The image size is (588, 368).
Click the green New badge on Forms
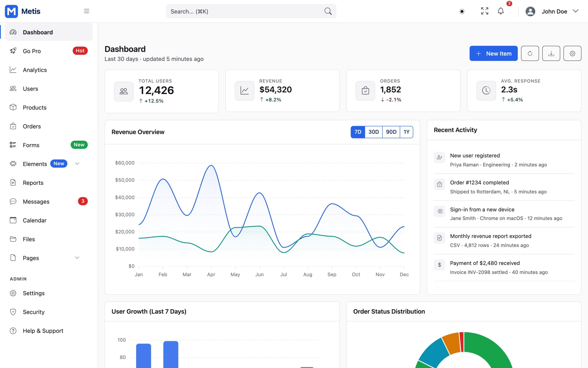click(x=79, y=145)
